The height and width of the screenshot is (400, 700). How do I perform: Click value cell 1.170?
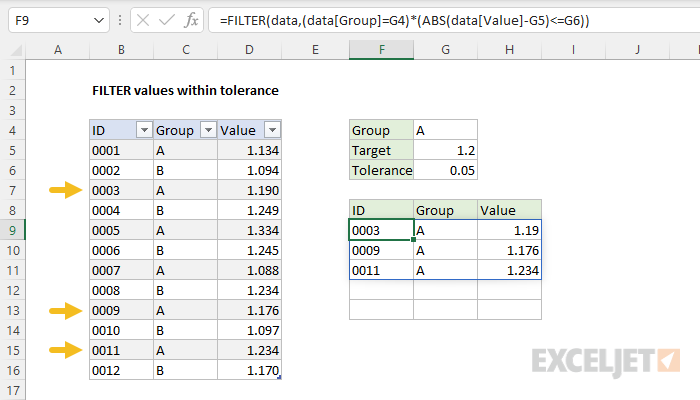pyautogui.click(x=249, y=371)
